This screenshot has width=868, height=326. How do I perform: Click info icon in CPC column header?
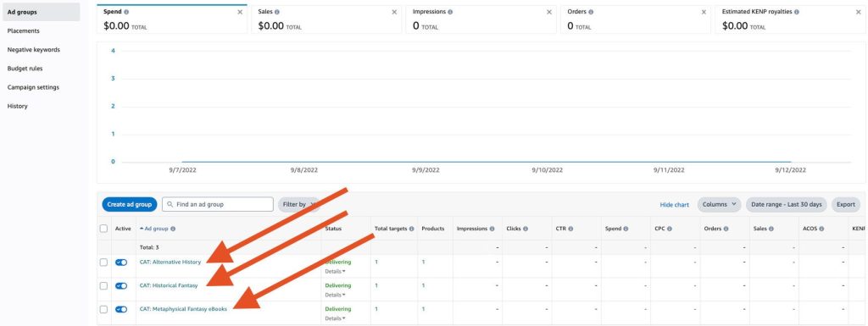click(670, 229)
